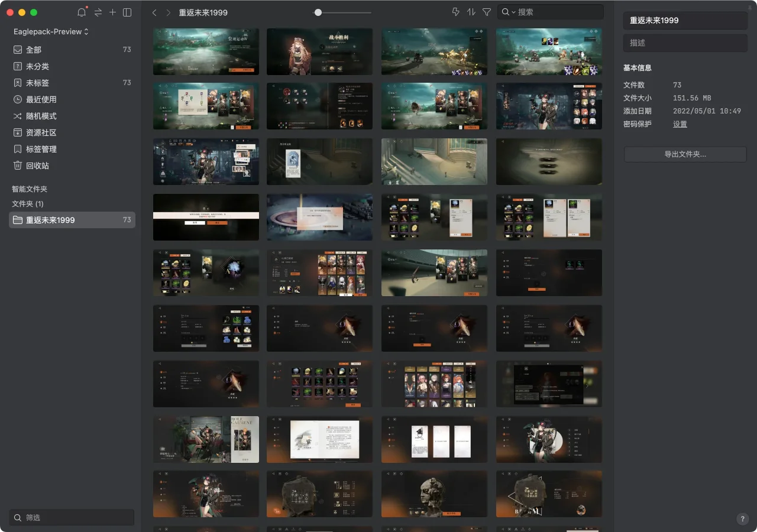Open 标签管理 tag management

pyautogui.click(x=41, y=149)
